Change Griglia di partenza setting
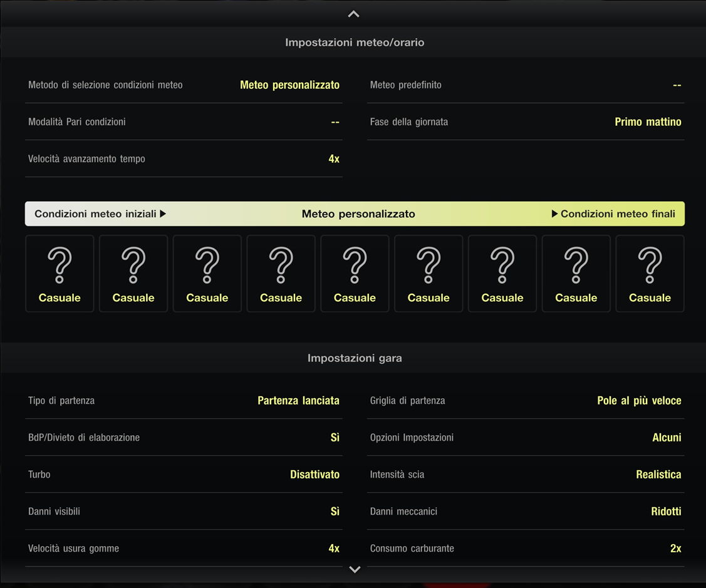The height and width of the screenshot is (588, 706). [525, 401]
